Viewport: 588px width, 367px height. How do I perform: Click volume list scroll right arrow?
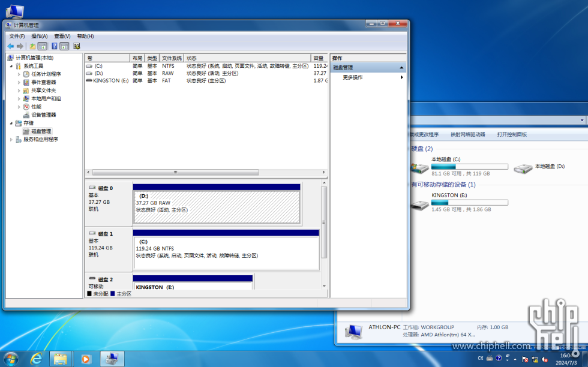[x=324, y=173]
